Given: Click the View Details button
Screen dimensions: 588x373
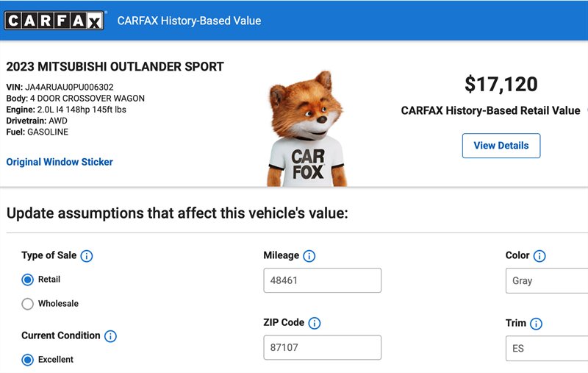Looking at the screenshot, I should coord(501,146).
